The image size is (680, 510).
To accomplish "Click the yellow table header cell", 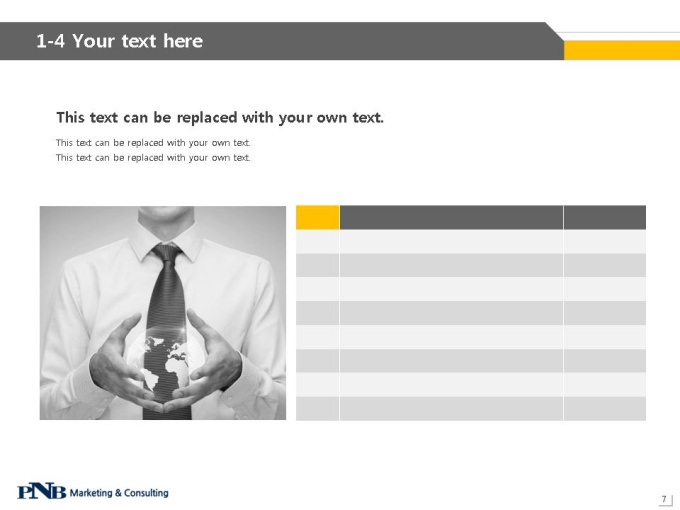I will click(317, 217).
